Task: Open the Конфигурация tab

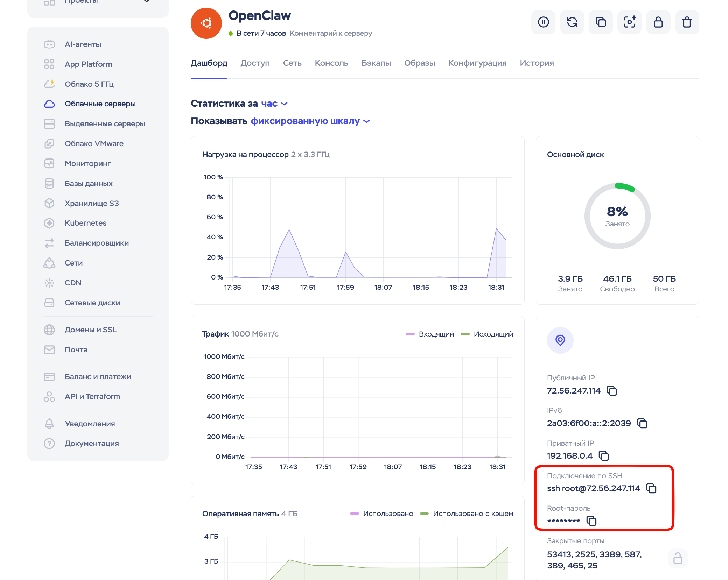Action: tap(477, 63)
